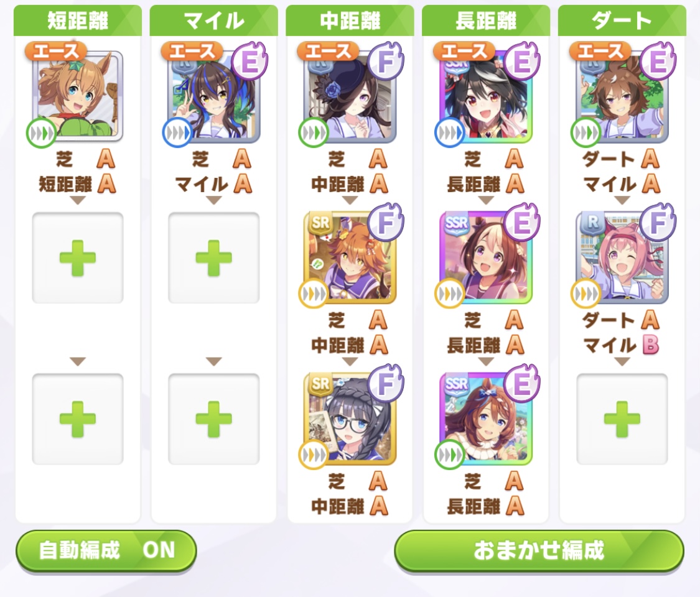The width and height of the screenshot is (700, 597).
Task: Tap the おまかせ編成 button
Action: pos(539,550)
